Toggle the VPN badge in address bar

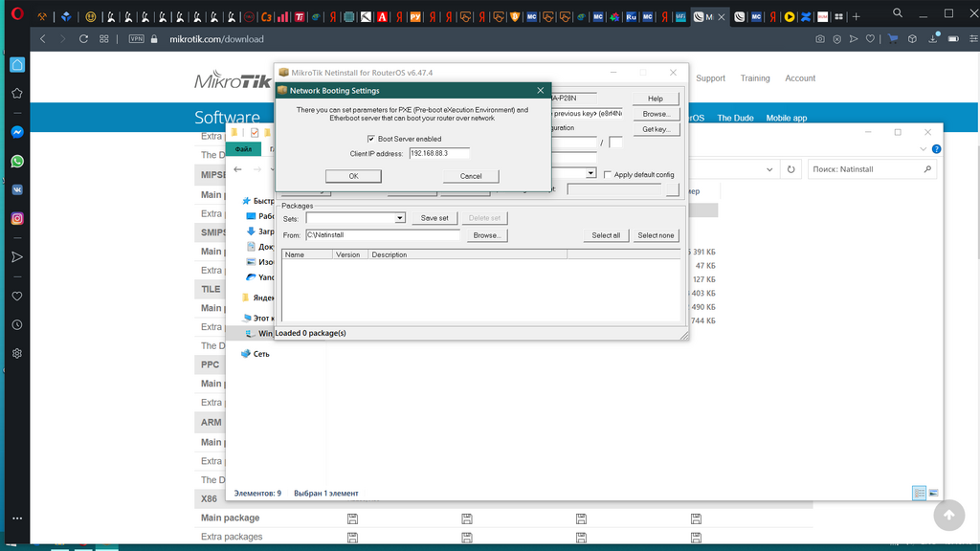[136, 38]
